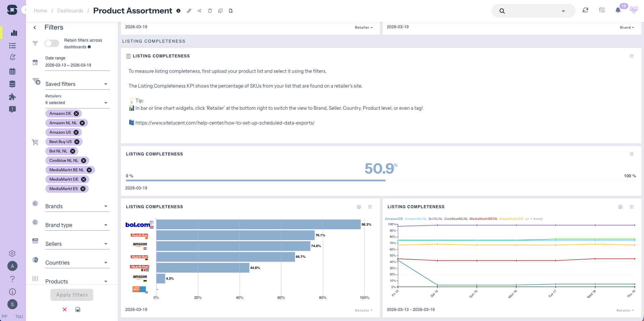Export the dashboard to PDF
Screen dimensions: 644x321
click(230, 10)
